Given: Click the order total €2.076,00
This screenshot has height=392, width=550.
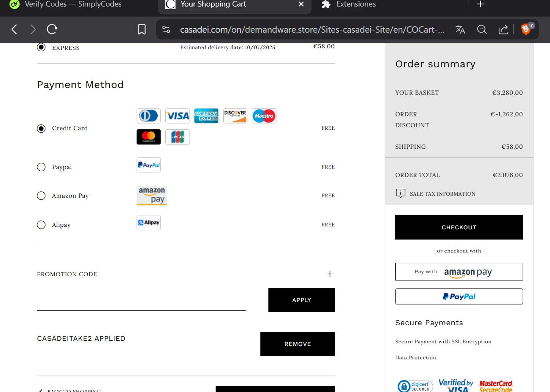Looking at the screenshot, I should [507, 175].
